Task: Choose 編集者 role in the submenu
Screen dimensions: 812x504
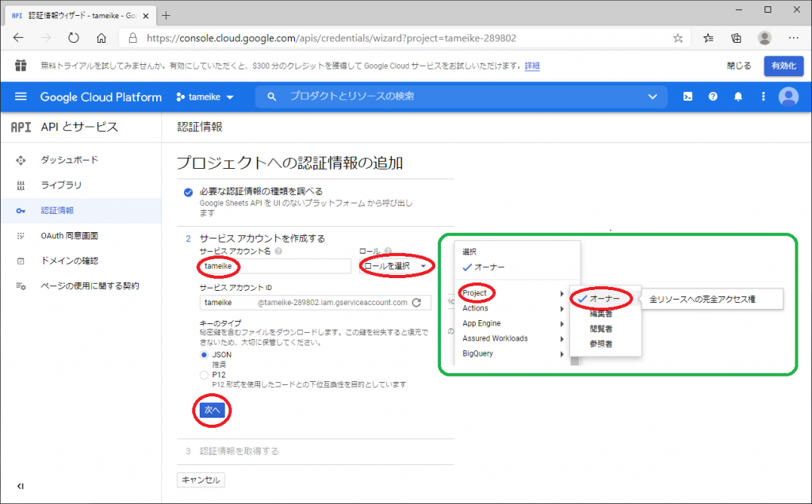Action: (x=600, y=314)
